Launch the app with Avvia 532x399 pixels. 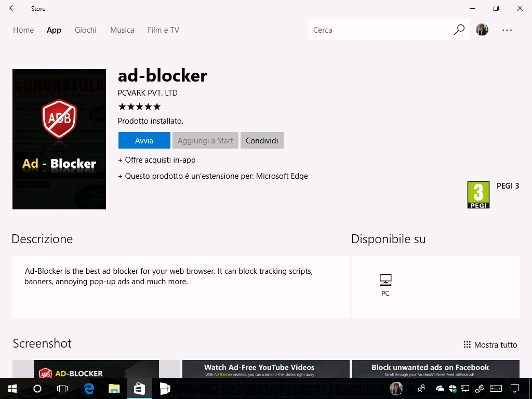tap(144, 140)
